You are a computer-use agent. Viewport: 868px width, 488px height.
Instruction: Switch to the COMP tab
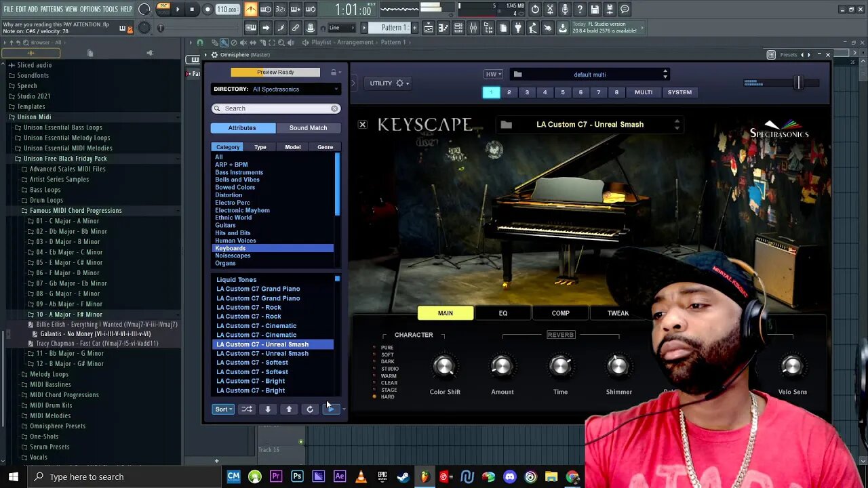[x=560, y=313]
